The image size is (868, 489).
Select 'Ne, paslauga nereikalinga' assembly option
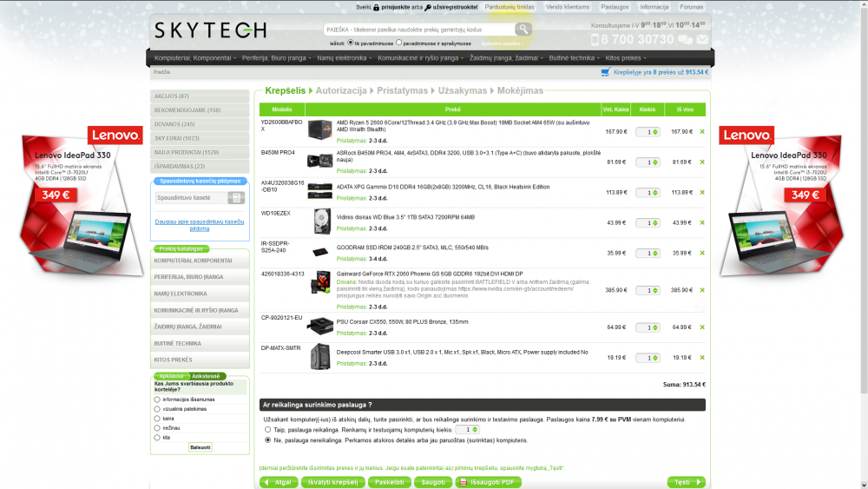point(268,440)
